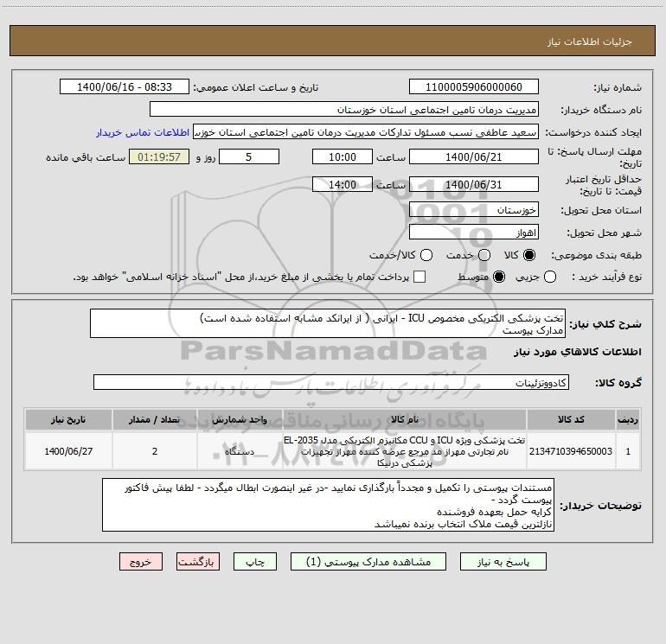Click the price validity time 14:00 field
666x644 pixels.
[x=343, y=184]
